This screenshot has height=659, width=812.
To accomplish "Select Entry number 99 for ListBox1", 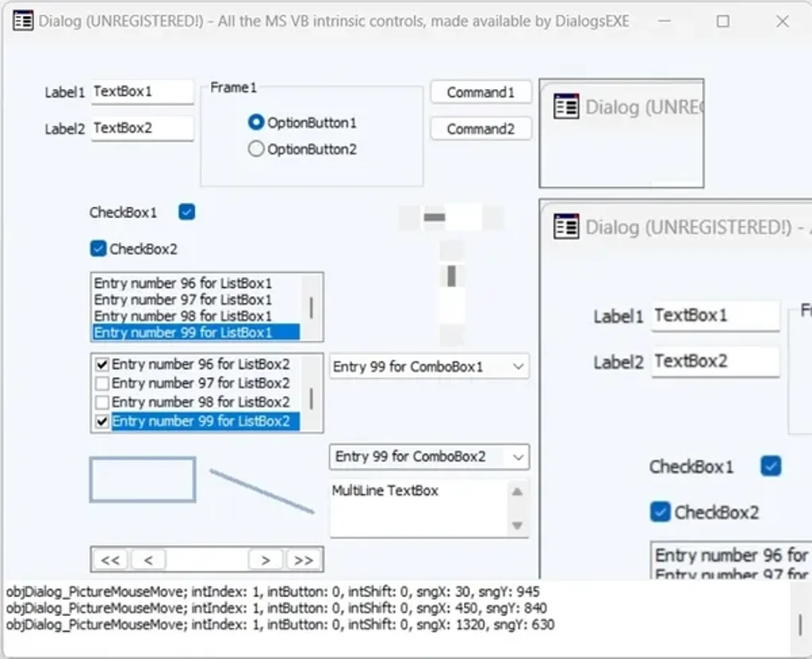I will click(x=197, y=333).
